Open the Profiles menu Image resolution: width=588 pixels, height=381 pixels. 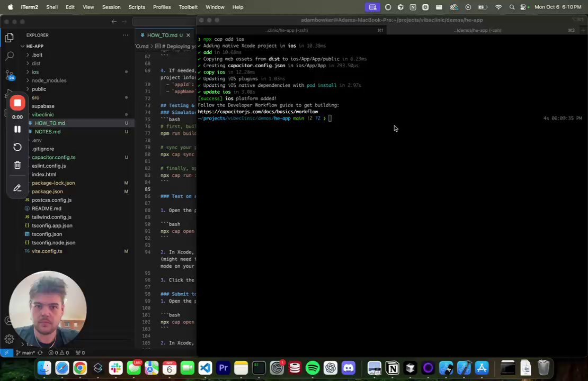pos(162,7)
